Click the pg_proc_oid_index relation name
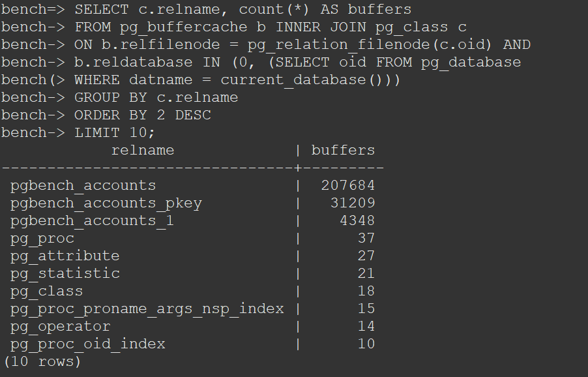Screen dimensions: 588x377 88,344
